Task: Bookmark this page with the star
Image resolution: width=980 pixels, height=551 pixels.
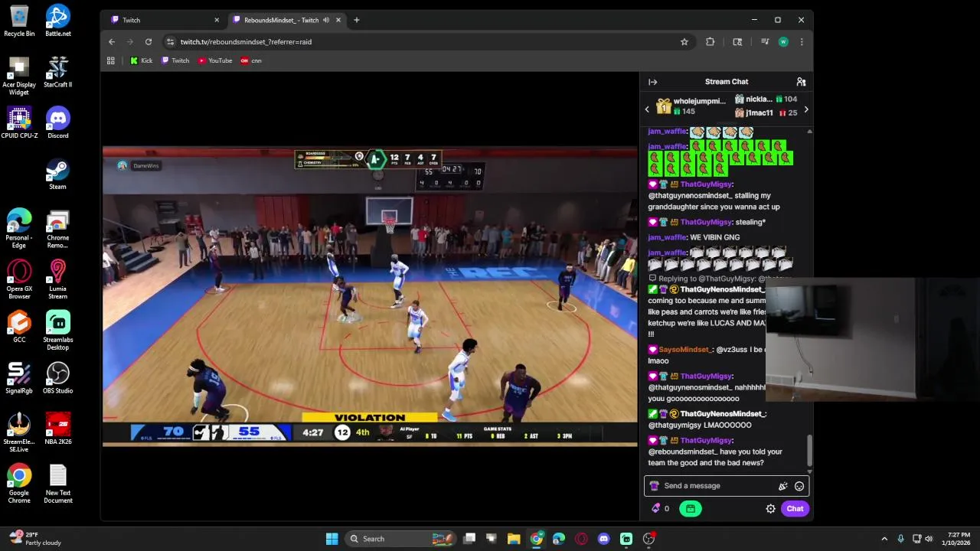Action: tap(684, 42)
